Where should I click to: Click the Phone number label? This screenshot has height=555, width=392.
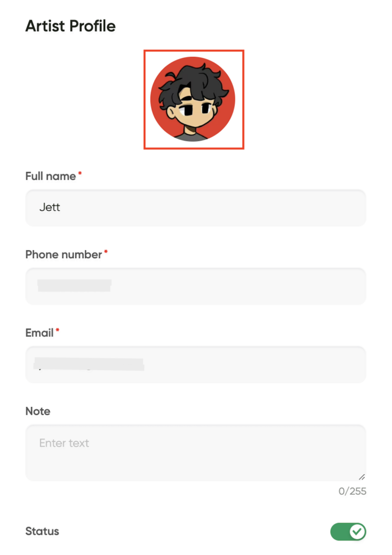coord(64,254)
